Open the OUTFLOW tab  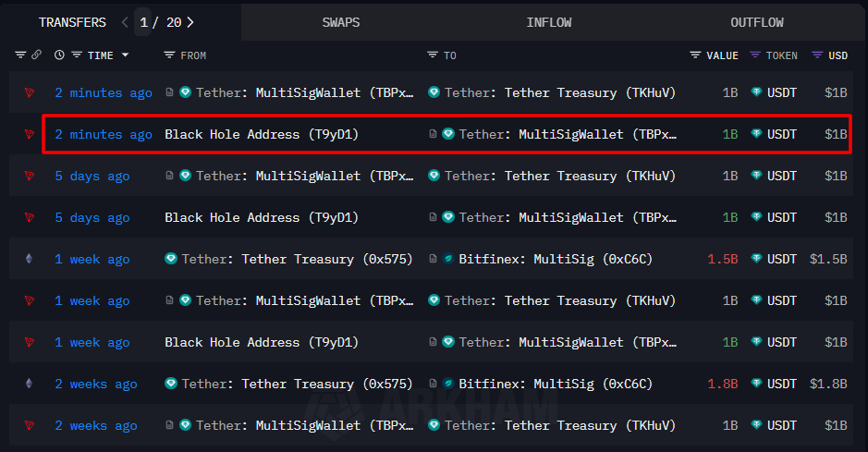(x=757, y=23)
